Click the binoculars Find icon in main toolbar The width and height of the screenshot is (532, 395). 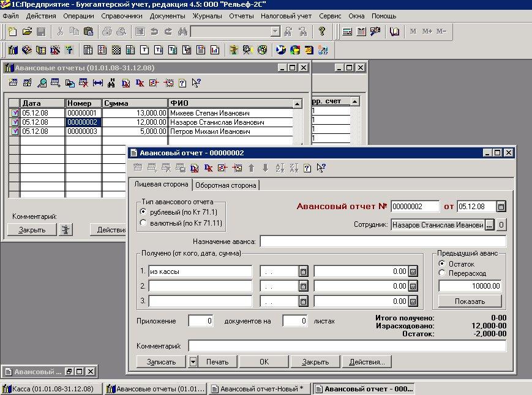pyautogui.click(x=182, y=32)
